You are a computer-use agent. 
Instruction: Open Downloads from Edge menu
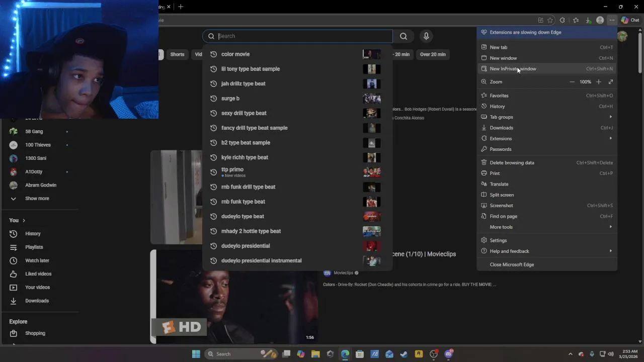click(x=547, y=128)
